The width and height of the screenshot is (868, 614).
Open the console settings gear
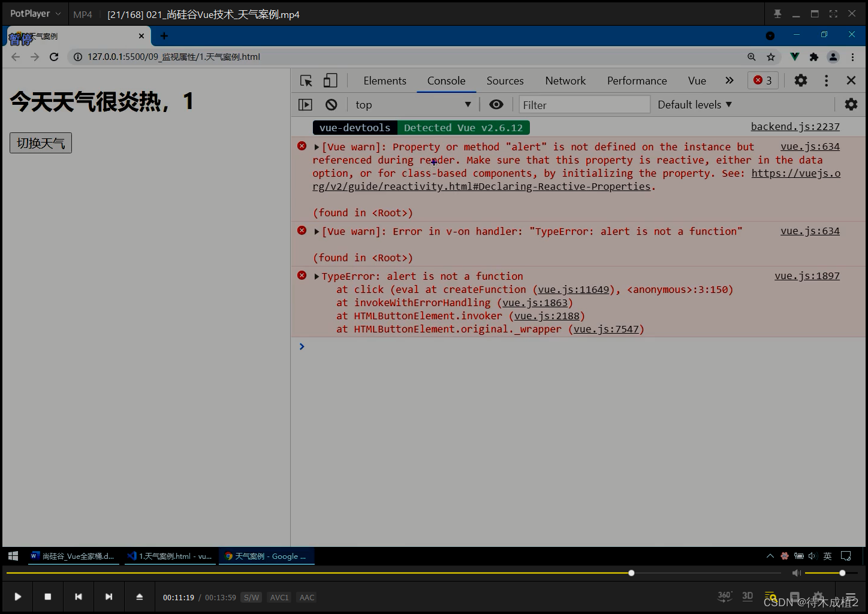click(851, 104)
